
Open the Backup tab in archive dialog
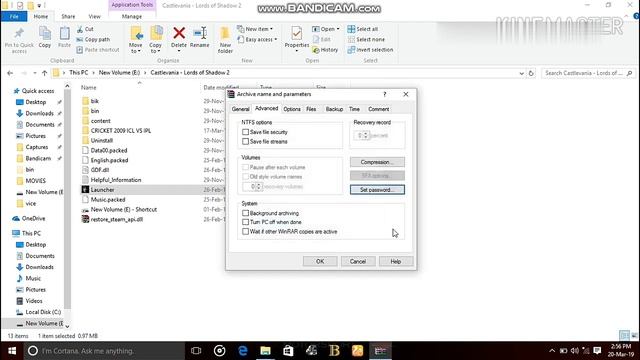click(334, 109)
